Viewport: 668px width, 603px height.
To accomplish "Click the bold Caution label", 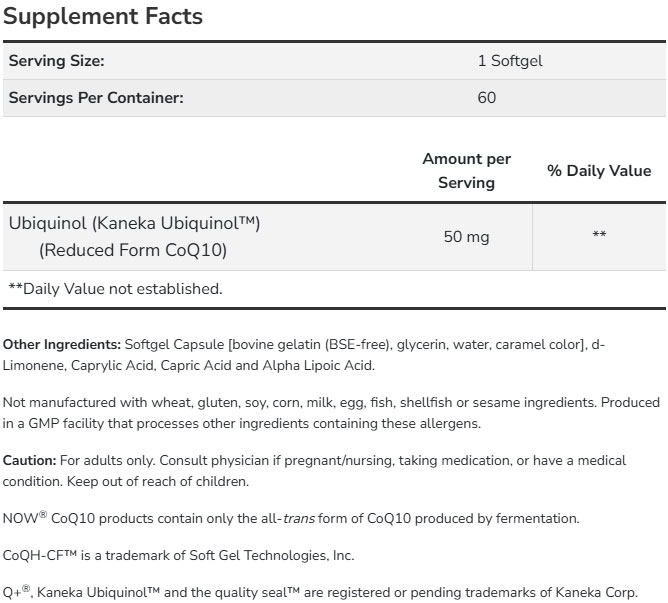I will 29,460.
